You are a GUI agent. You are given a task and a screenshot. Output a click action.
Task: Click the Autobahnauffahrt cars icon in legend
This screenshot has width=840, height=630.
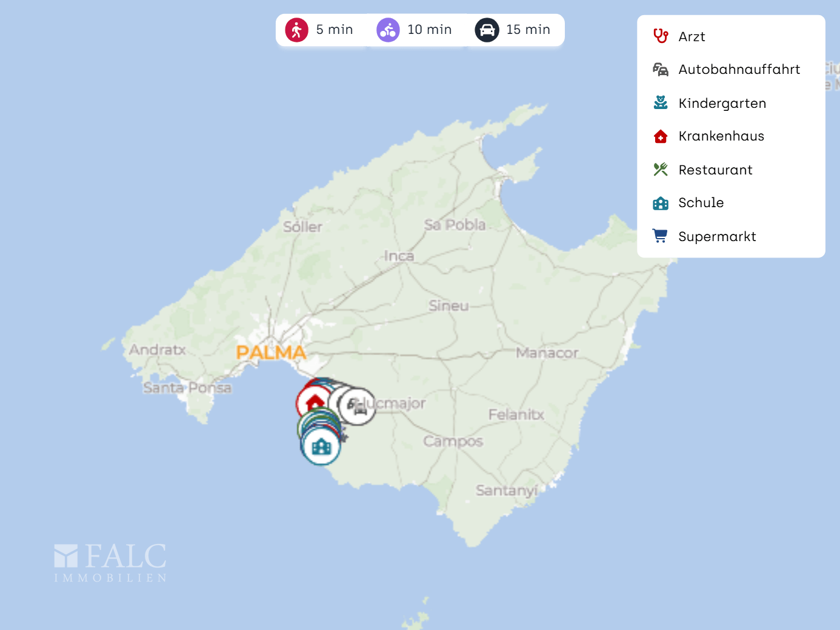pos(661,70)
